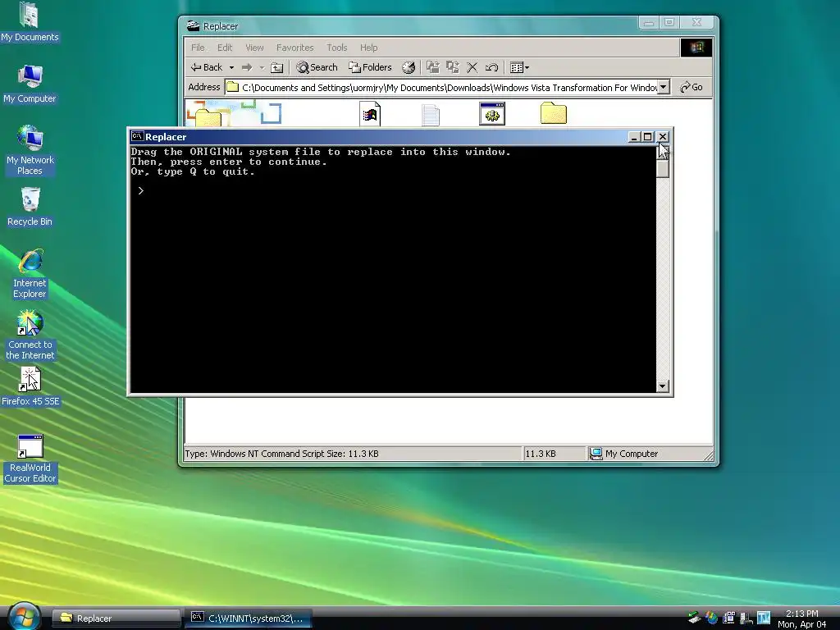Open the Favorites menu
This screenshot has height=630, width=840.
[294, 48]
